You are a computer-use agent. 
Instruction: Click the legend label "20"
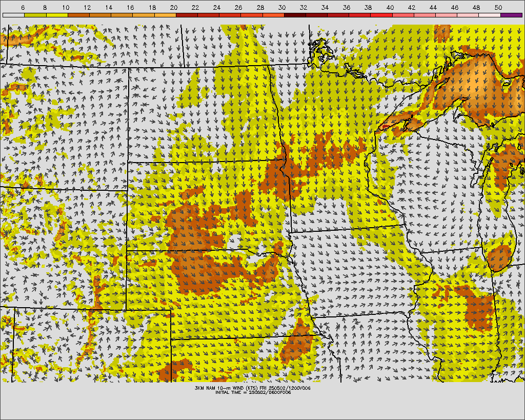(x=174, y=7)
